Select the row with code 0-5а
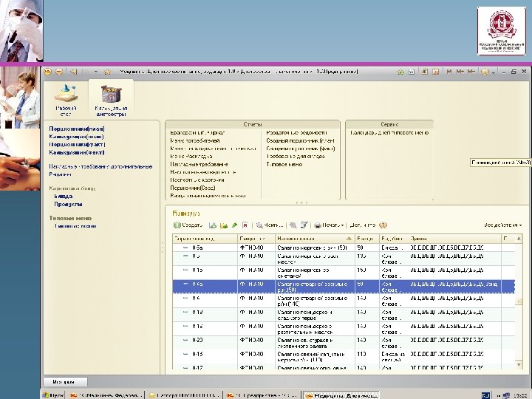Image resolution: width=532 pixels, height=399 pixels. tap(344, 248)
